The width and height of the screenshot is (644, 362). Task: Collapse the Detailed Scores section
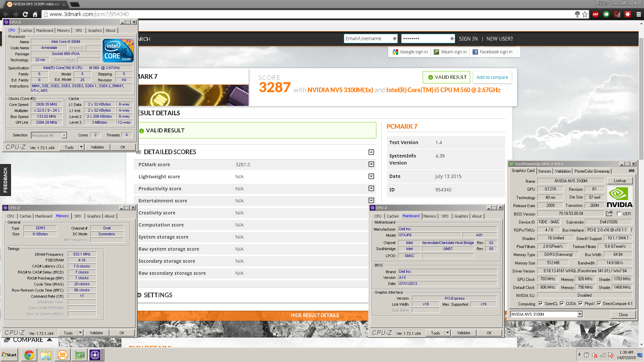371,152
